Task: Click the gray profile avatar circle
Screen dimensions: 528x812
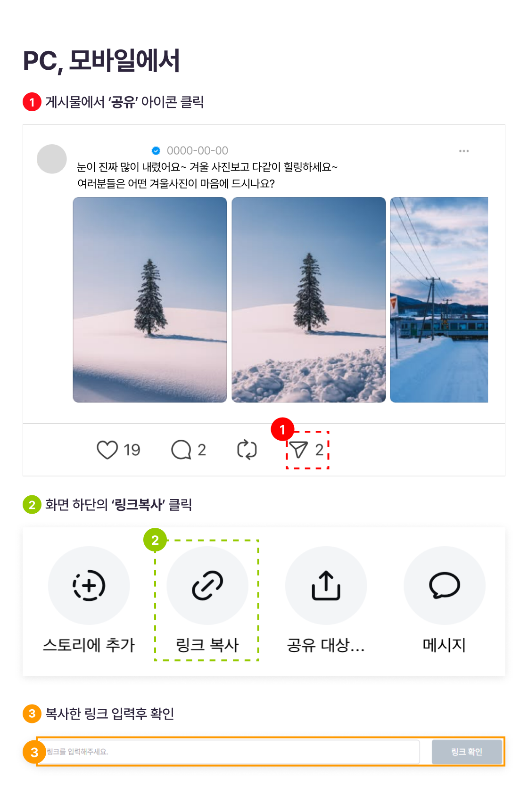Action: (x=52, y=159)
